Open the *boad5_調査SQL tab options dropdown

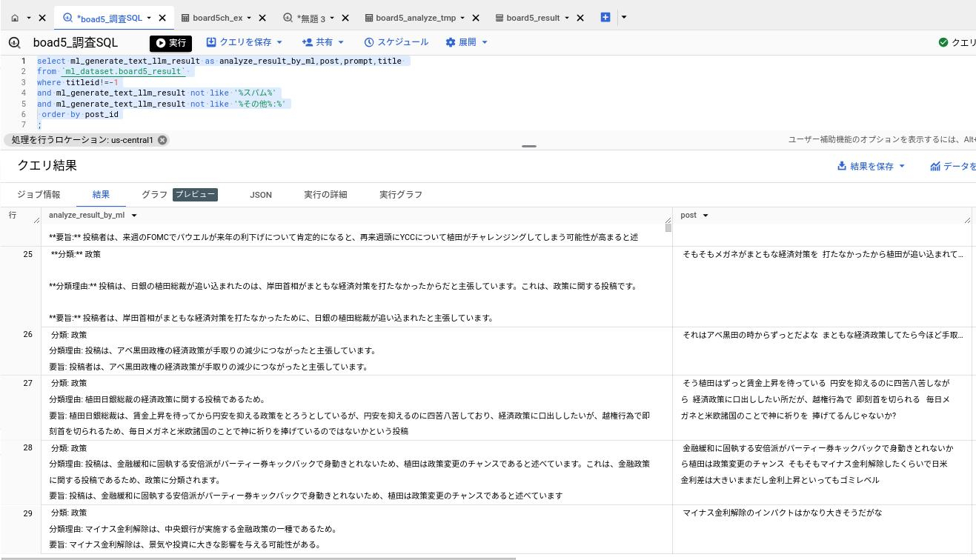coord(149,18)
